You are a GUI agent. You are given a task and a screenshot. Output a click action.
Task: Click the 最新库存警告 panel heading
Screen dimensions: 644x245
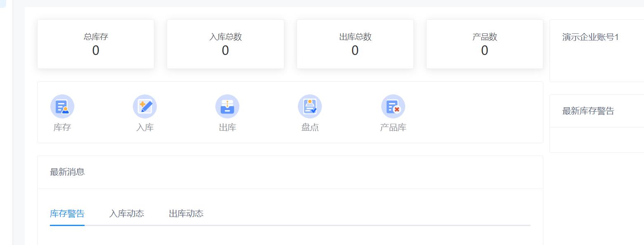click(588, 111)
